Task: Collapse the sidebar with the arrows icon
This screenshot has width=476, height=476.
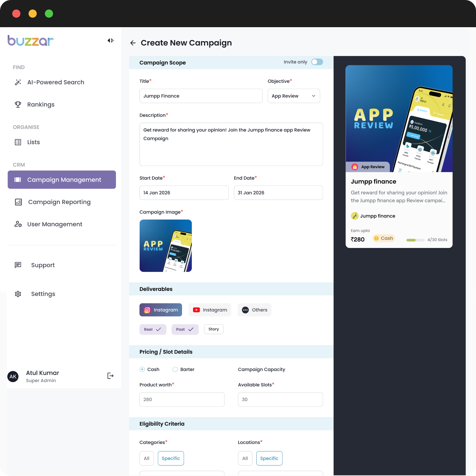Action: [x=110, y=40]
